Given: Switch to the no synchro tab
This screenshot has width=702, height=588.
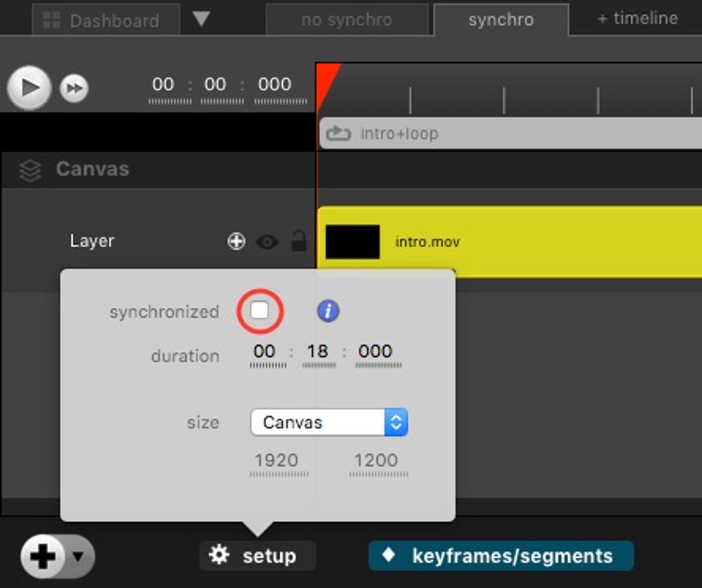Looking at the screenshot, I should [x=346, y=20].
